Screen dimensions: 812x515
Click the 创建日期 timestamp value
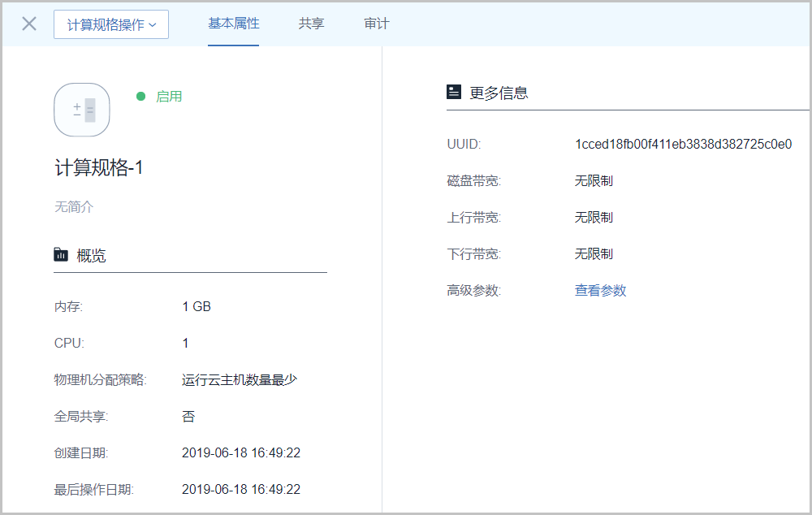[241, 452]
